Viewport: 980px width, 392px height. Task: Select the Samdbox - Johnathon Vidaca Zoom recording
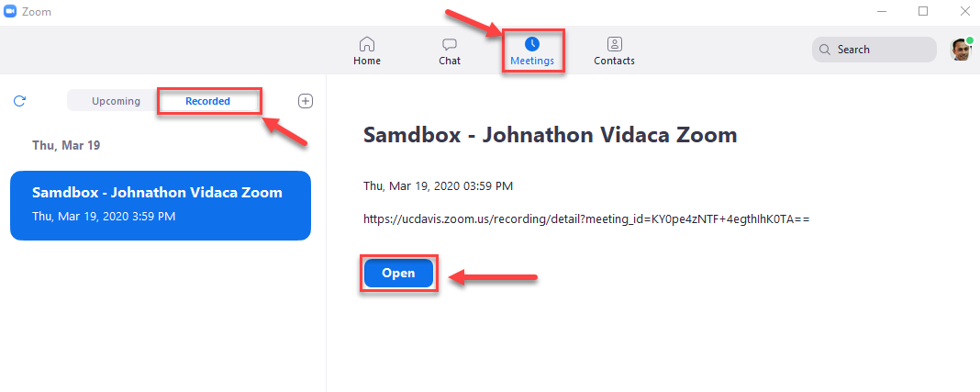pos(161,205)
